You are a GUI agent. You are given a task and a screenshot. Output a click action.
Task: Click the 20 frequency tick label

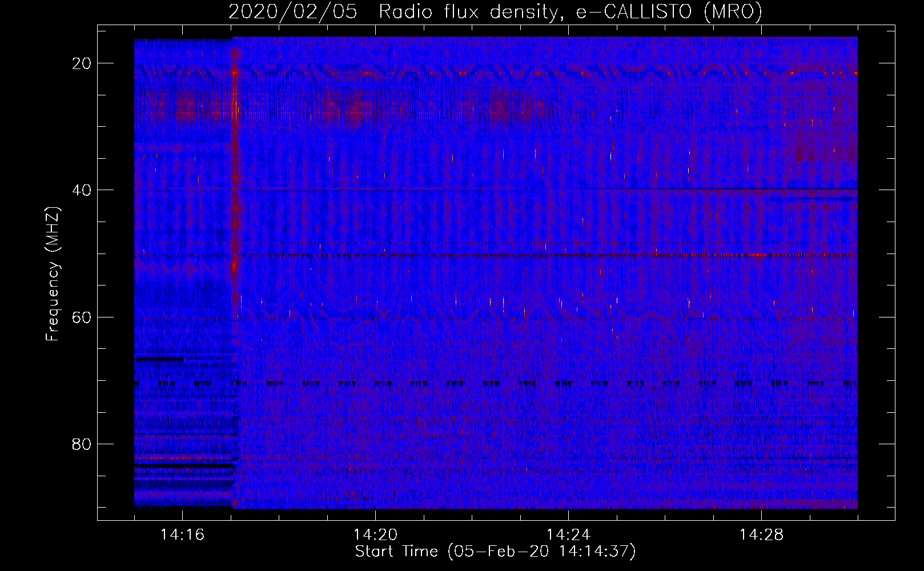[82, 63]
